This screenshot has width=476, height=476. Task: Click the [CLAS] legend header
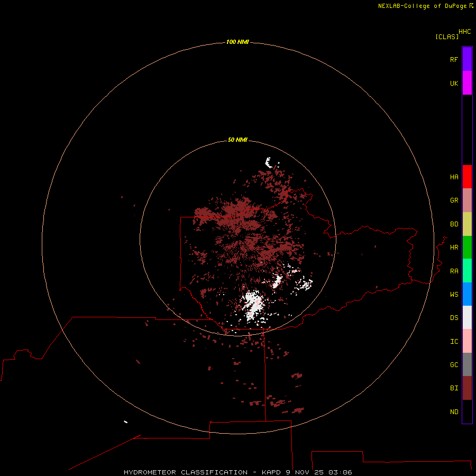(x=447, y=36)
